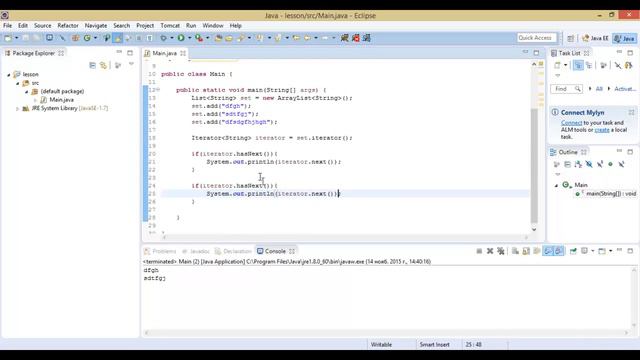Click the create link in Mylyn panel
Image resolution: width=640 pixels, height=360 pixels.
click(602, 130)
